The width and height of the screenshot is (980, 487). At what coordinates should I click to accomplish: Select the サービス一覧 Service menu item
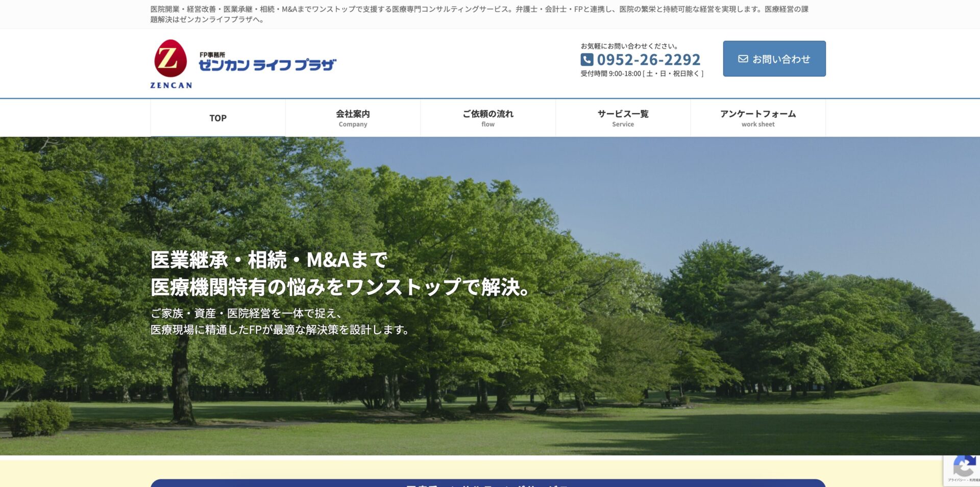point(623,118)
